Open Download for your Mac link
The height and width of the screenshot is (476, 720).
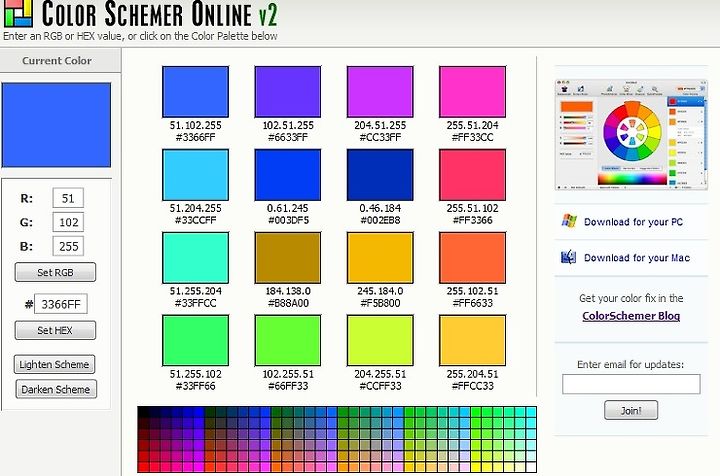(x=637, y=258)
